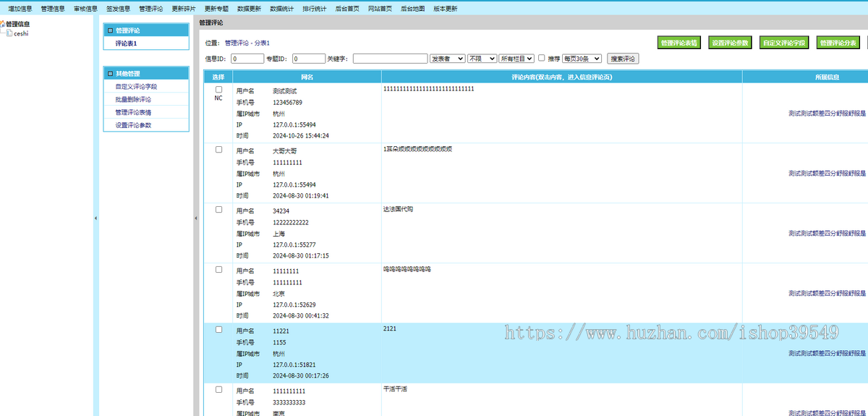Open the 每页30条 per-page dropdown
The image size is (868, 416).
point(582,59)
